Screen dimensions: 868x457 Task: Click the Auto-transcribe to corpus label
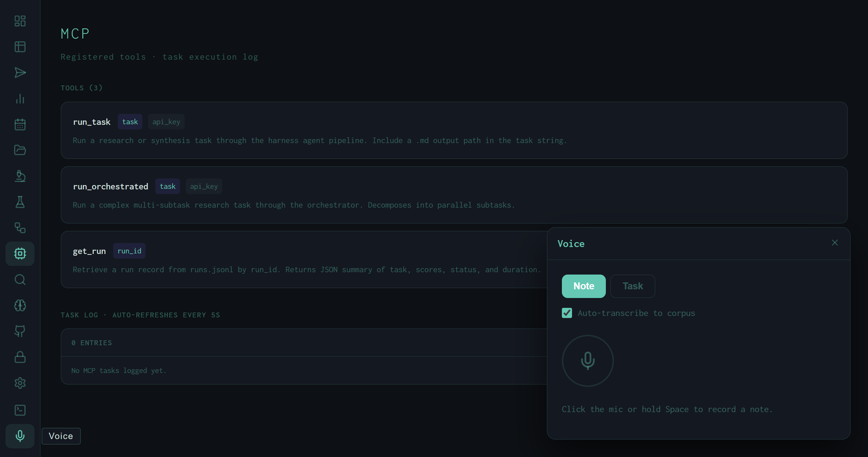click(636, 313)
